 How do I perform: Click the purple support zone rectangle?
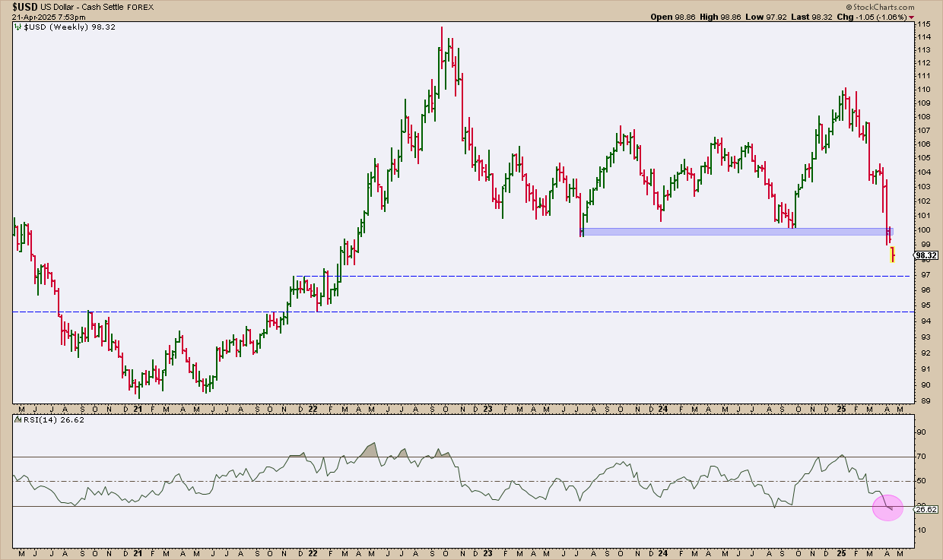[730, 231]
